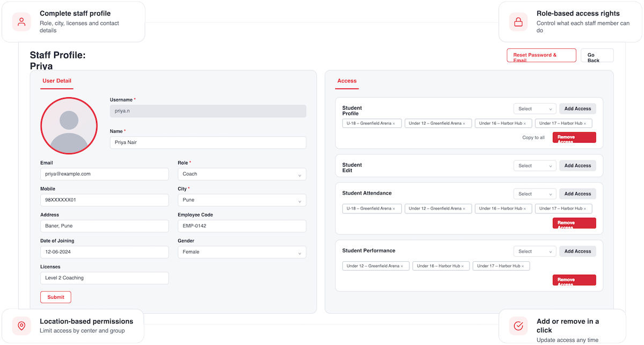Open the Select dropdown for Student Attendance

pos(535,194)
